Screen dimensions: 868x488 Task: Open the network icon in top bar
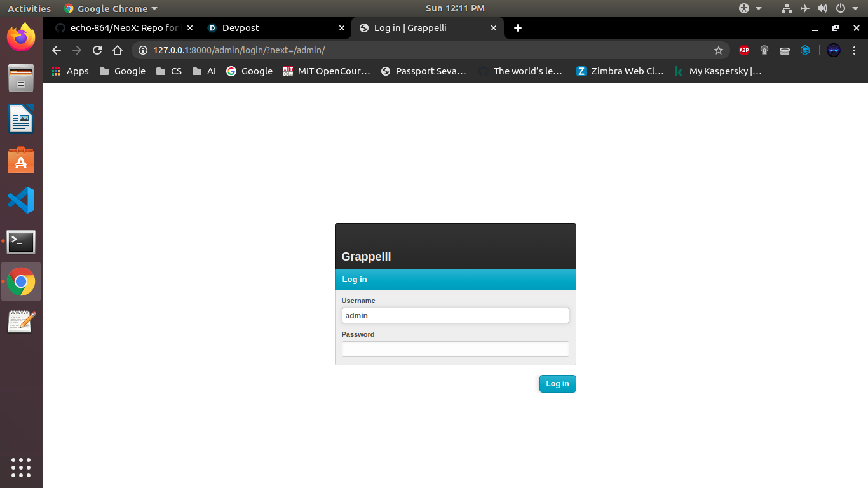(787, 8)
